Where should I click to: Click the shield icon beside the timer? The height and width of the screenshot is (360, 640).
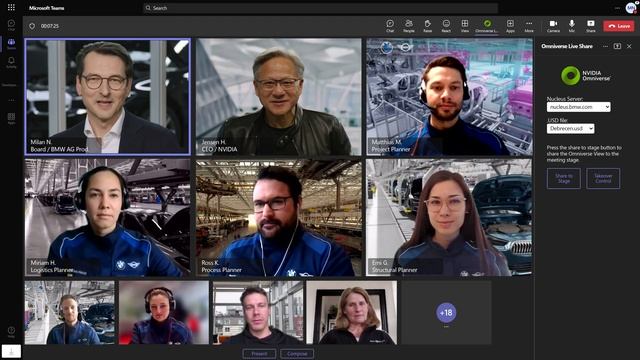point(32,26)
